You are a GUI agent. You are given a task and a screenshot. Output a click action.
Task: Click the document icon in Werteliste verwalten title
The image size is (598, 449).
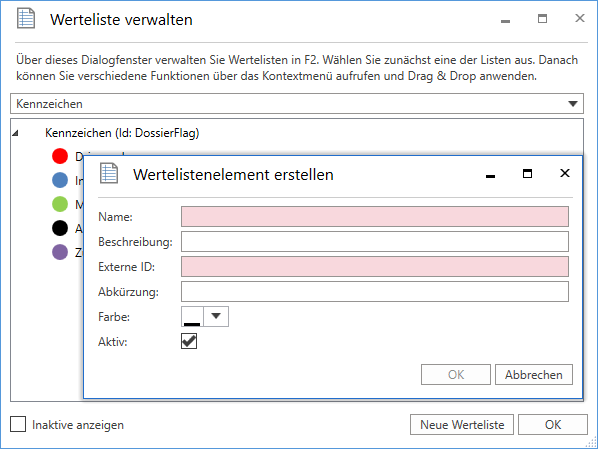(26, 18)
